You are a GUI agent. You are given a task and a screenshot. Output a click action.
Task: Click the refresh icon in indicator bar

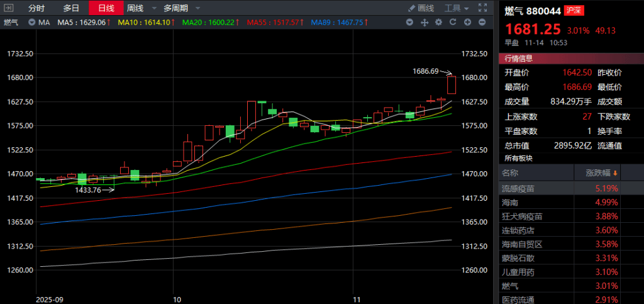453,23
